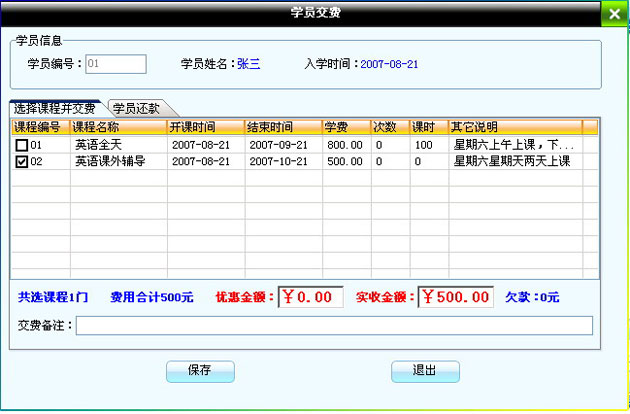The width and height of the screenshot is (630, 414).
Task: Click the 优惠金额 amount field
Action: (x=310, y=297)
